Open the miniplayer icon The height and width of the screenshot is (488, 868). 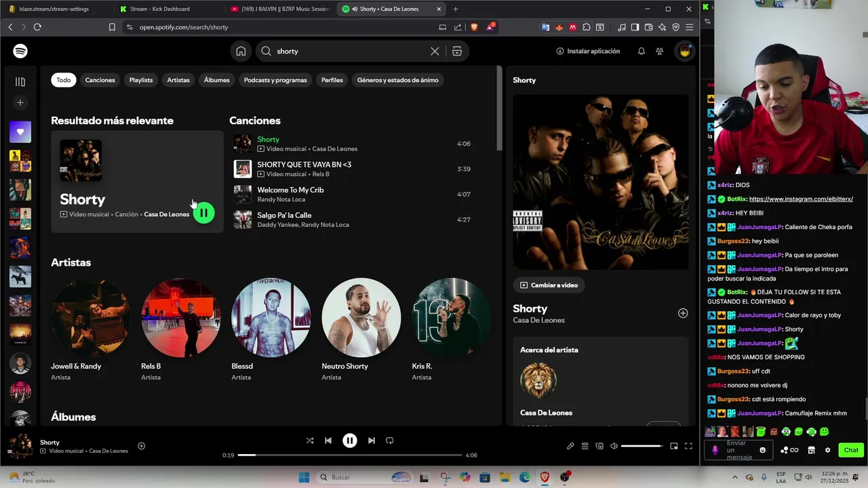point(674,446)
